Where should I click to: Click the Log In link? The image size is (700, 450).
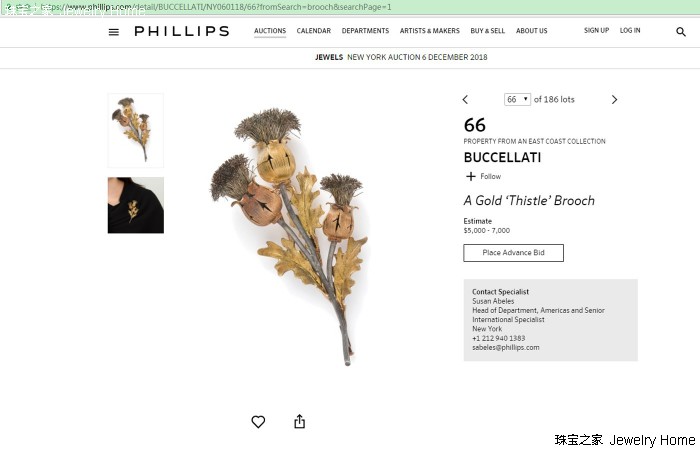click(630, 30)
